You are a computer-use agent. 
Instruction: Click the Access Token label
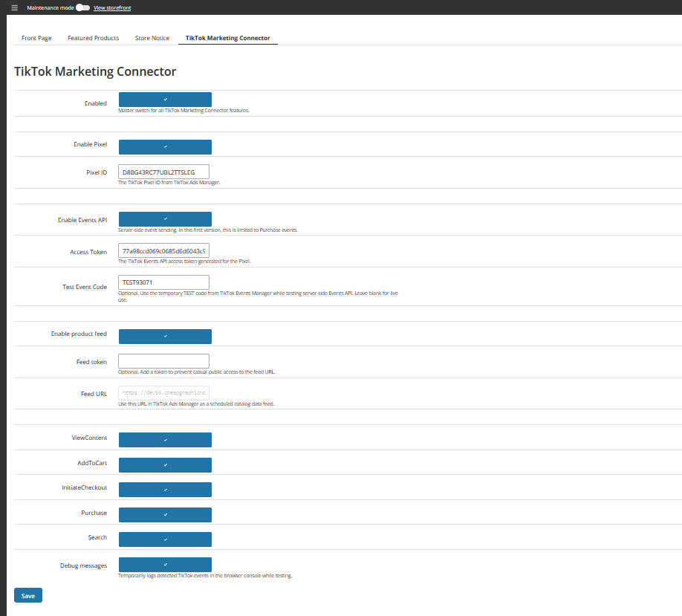click(x=88, y=252)
